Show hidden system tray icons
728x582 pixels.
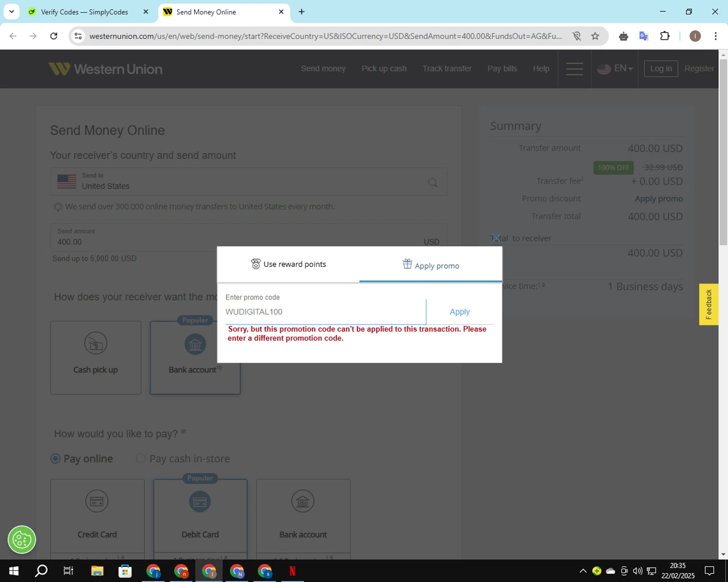583,571
